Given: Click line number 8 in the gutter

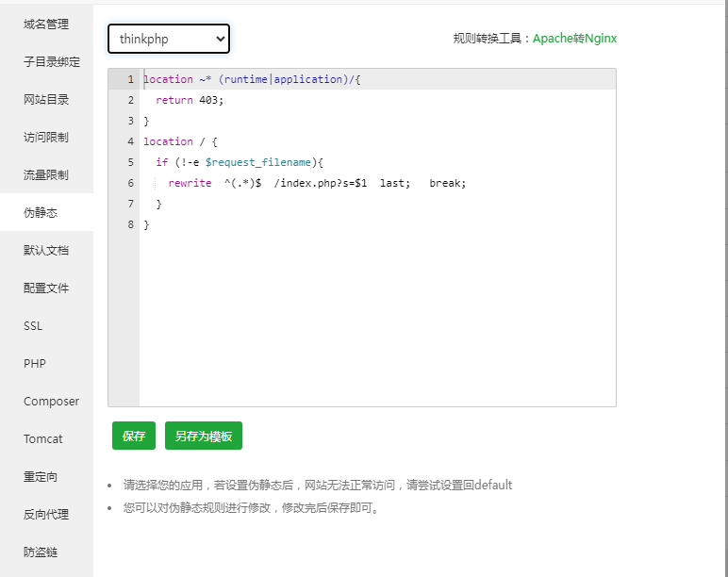Looking at the screenshot, I should 130,224.
